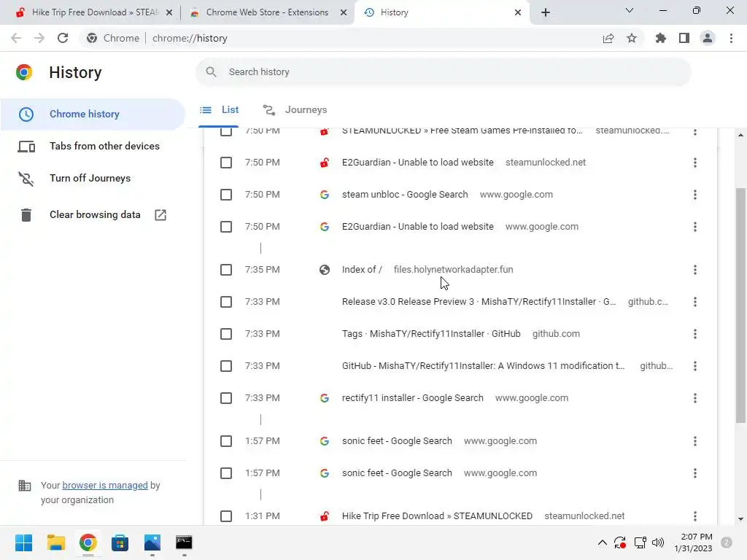747x560 pixels.
Task: Close the Chrome Web Store tab
Action: coord(344,12)
